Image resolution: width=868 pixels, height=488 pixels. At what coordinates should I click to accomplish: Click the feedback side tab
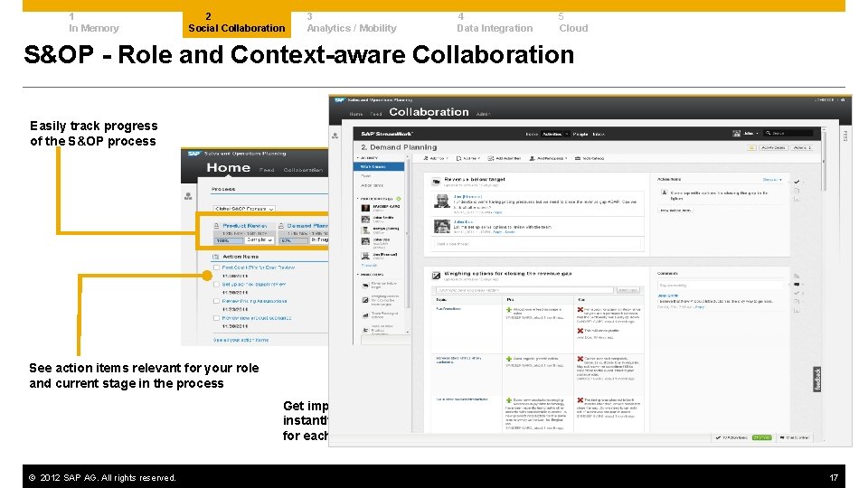817,380
